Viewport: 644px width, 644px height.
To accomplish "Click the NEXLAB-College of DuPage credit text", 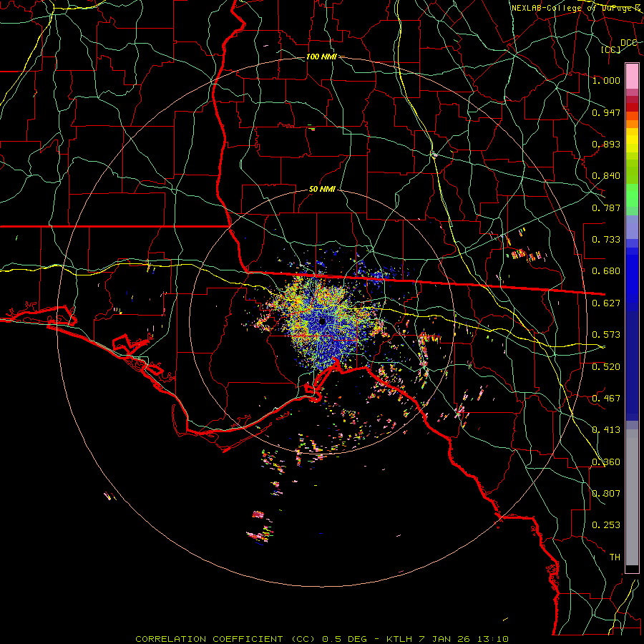I will 576,8.
